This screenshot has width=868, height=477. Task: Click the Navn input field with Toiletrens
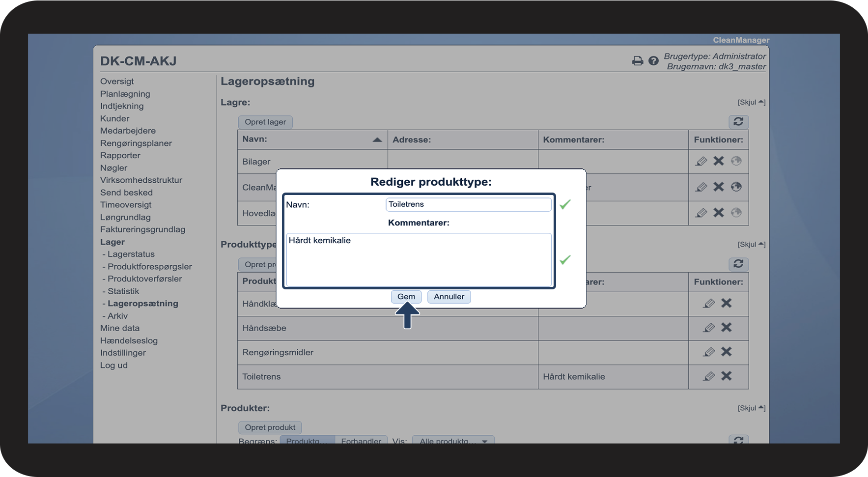(468, 204)
